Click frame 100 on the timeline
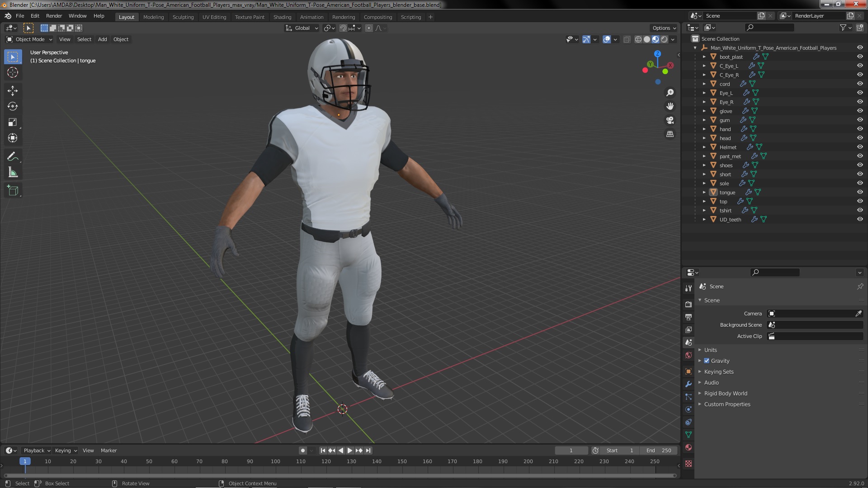Screen dimensions: 868x488 275,462
